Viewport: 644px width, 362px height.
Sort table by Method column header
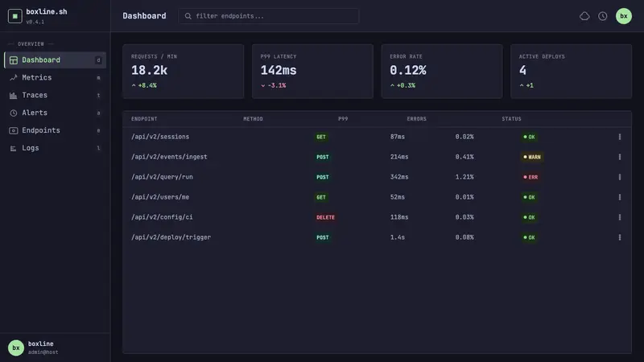253,119
